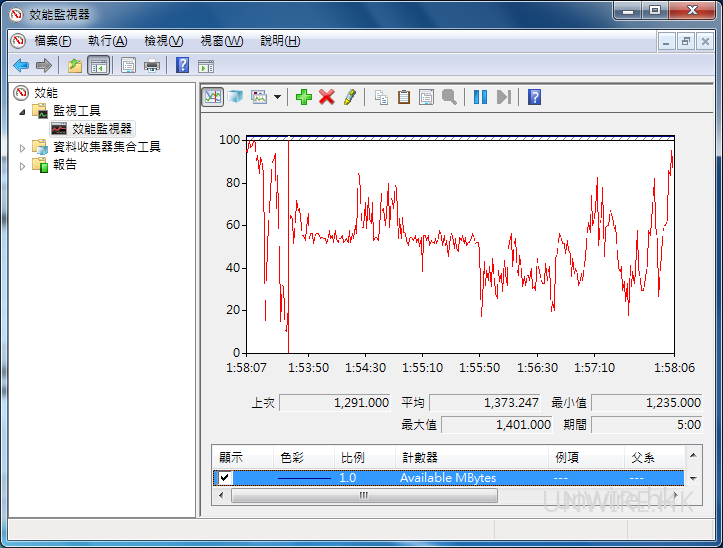Expand the 資料收集器集合工具 tree node
The width and height of the screenshot is (723, 548).
tap(24, 147)
